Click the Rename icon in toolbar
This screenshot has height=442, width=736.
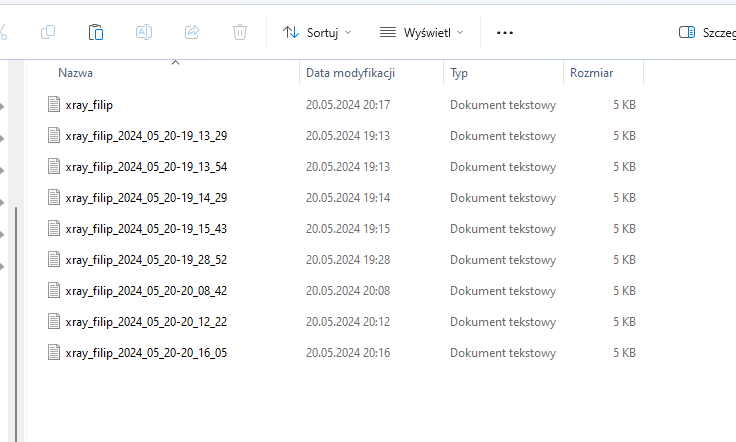coord(144,32)
